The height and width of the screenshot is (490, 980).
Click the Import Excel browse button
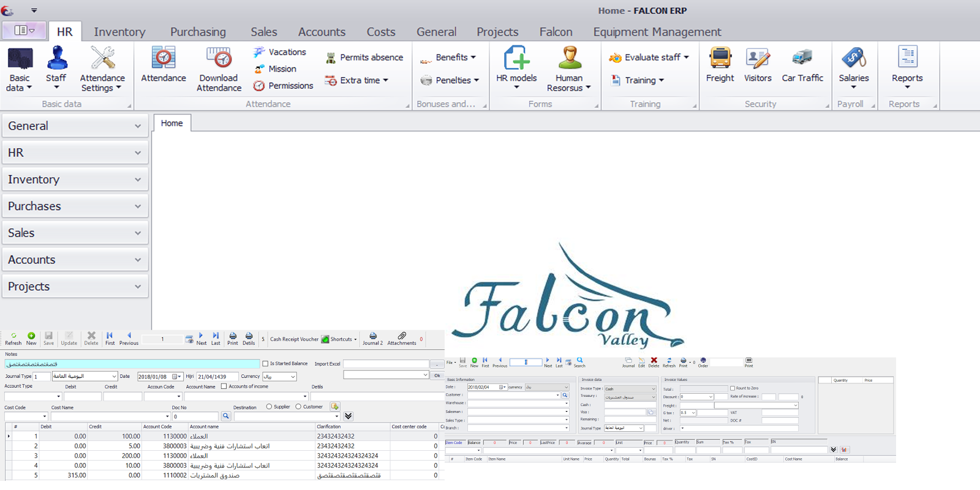[437, 364]
